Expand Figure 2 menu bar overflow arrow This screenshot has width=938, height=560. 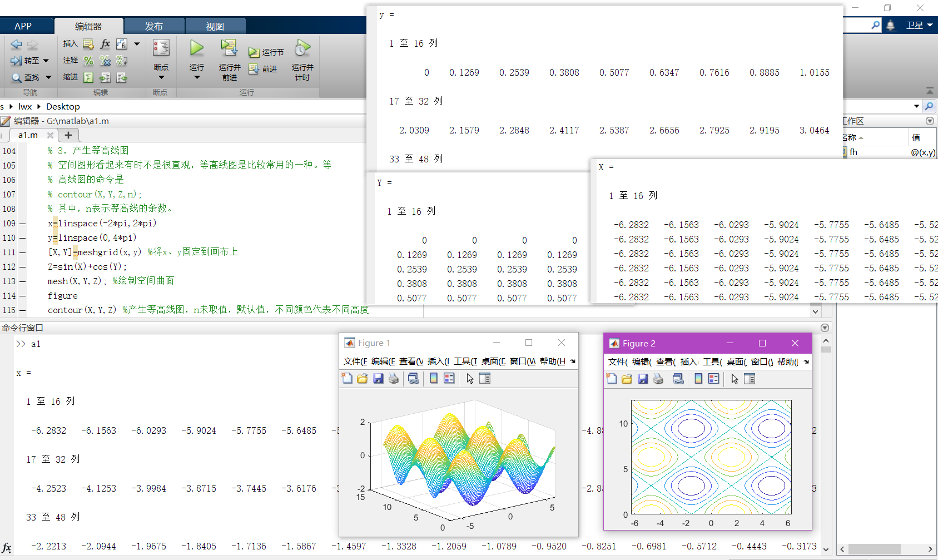(x=806, y=362)
